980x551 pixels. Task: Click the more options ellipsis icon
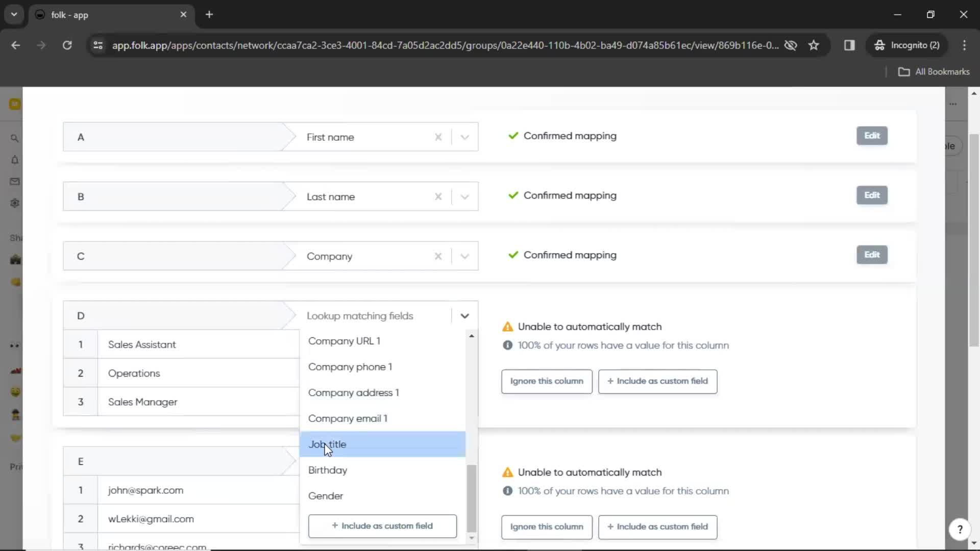point(953,104)
